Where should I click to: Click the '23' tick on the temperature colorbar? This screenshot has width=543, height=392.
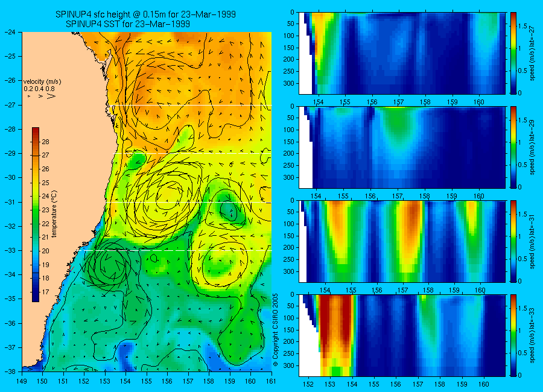pos(46,210)
